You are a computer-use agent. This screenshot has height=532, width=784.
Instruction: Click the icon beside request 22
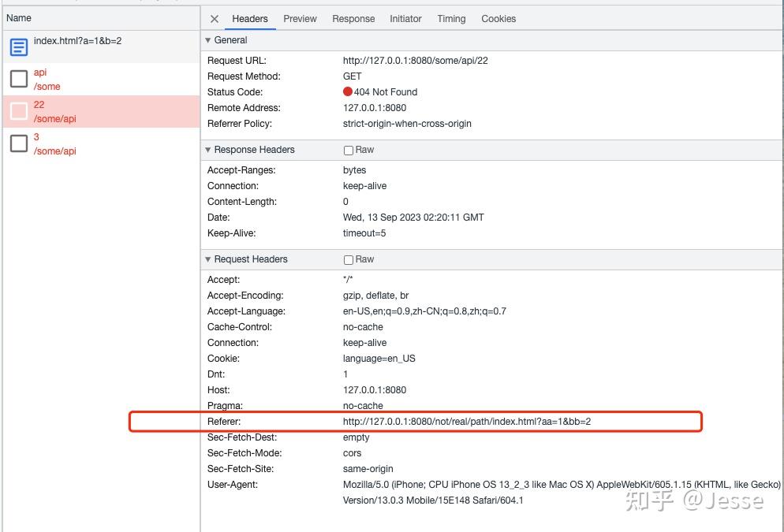(x=19, y=111)
